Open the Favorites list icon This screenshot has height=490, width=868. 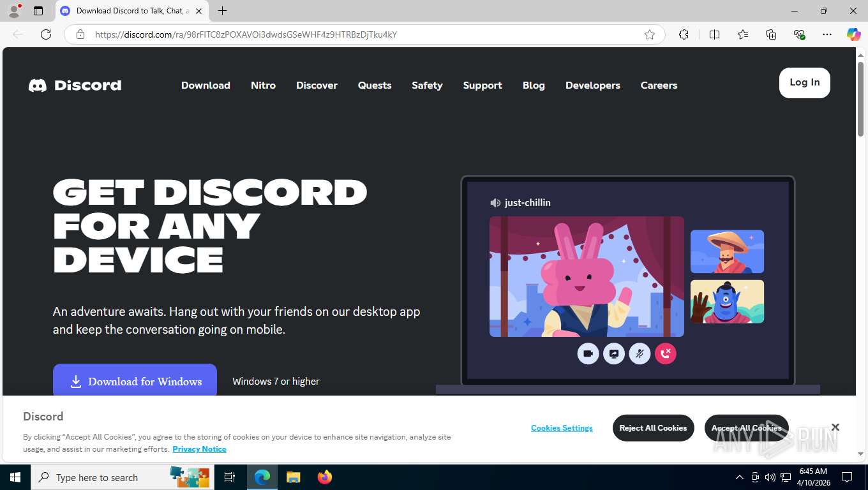pyautogui.click(x=743, y=34)
